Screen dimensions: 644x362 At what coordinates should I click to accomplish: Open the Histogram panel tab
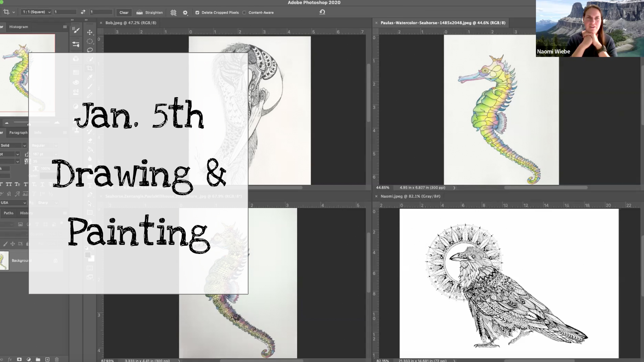click(19, 27)
